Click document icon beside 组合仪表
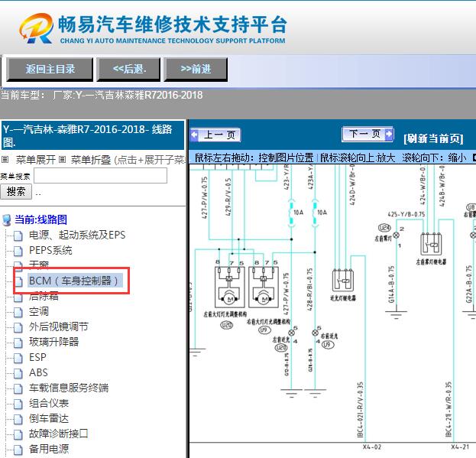The width and height of the screenshot is (476, 458). click(18, 404)
